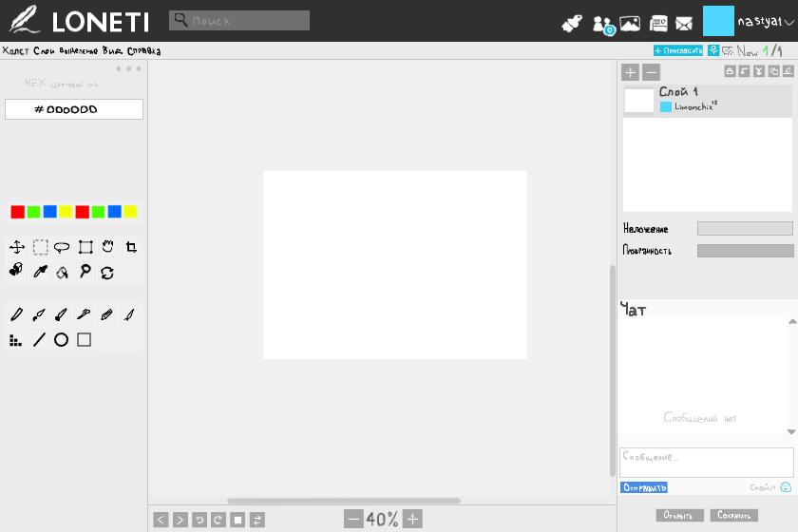Select the Crop tool
This screenshot has width=798, height=532.
pyautogui.click(x=131, y=247)
